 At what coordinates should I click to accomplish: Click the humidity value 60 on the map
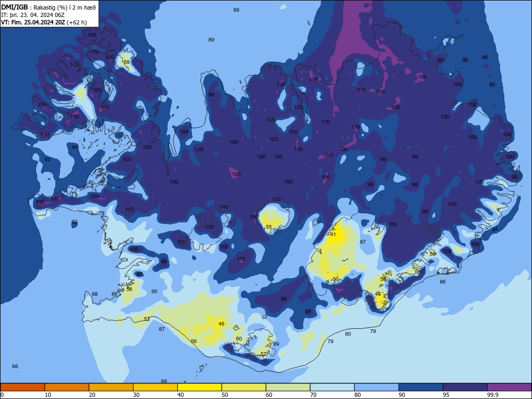pyautogui.click(x=239, y=338)
